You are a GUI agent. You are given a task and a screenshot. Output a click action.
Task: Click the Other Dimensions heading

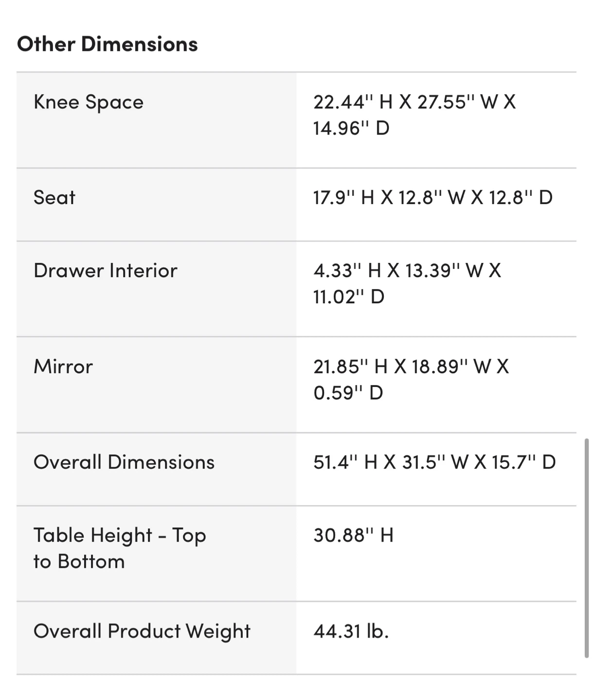(108, 44)
